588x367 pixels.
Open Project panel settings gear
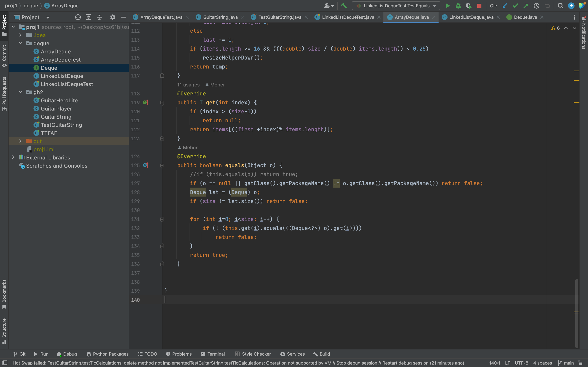tap(112, 17)
